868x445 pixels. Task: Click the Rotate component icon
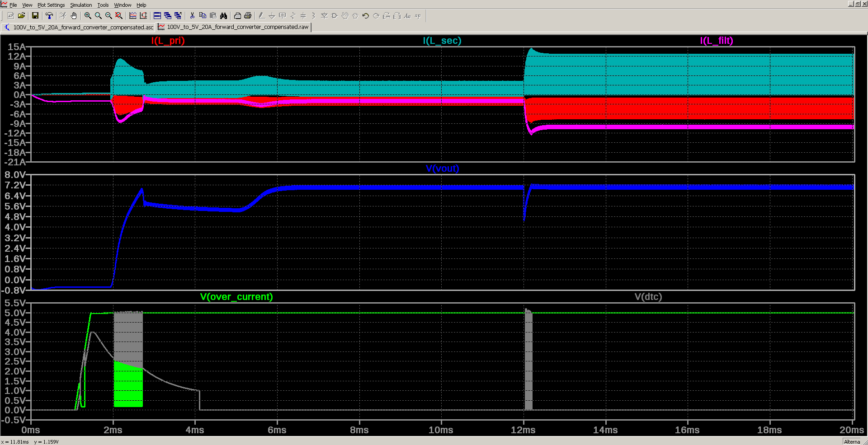coord(387,16)
